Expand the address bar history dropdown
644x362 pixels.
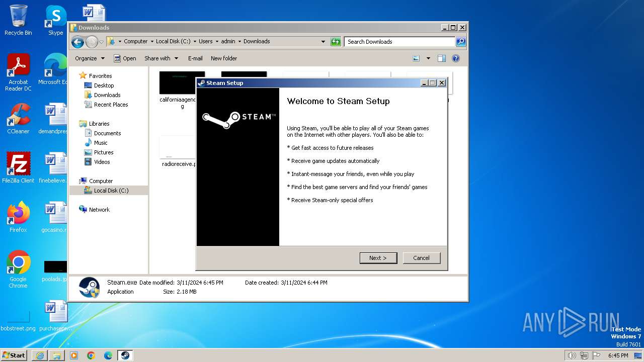pos(323,42)
